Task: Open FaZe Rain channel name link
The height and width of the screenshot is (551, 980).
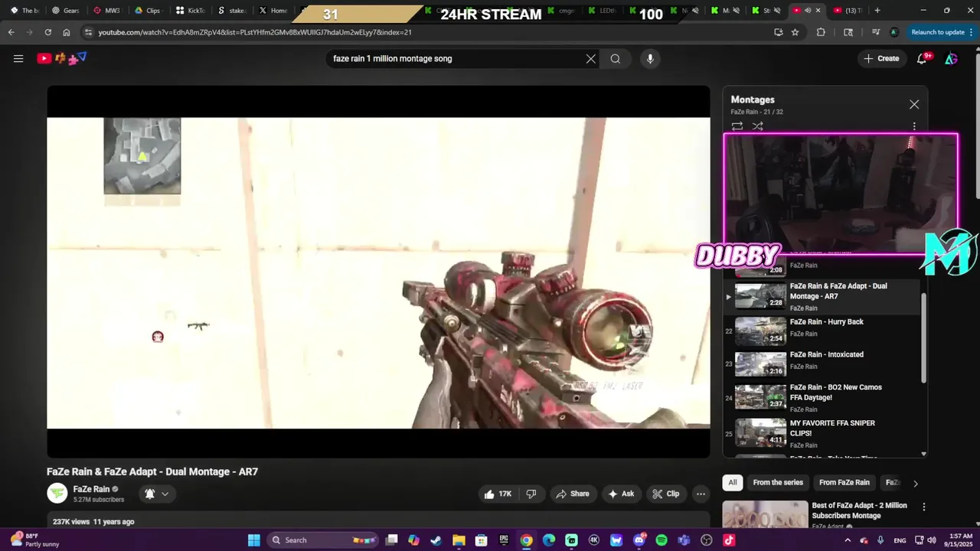Action: coord(91,489)
